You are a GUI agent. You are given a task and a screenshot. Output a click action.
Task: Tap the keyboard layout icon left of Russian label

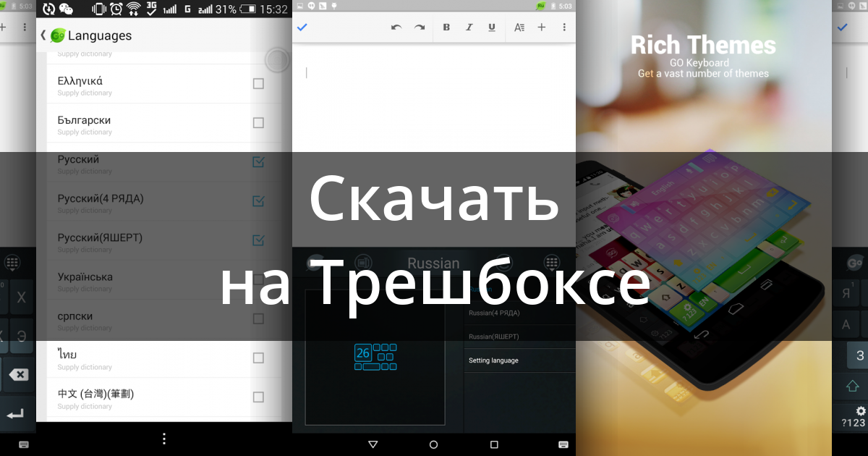coord(364,263)
